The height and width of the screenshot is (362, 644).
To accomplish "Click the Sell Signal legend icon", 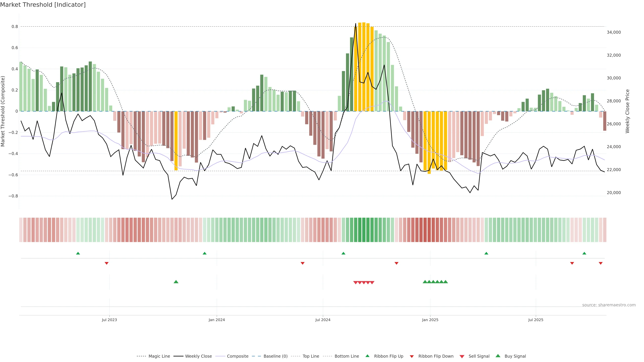I will 462,356.
